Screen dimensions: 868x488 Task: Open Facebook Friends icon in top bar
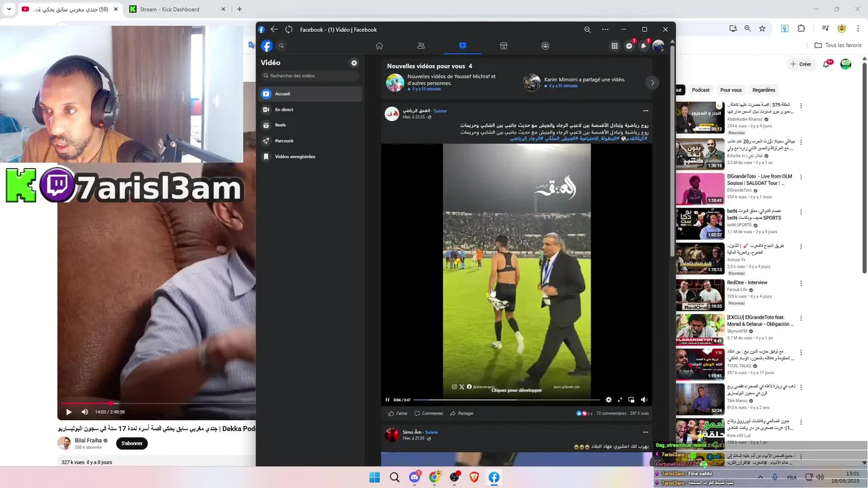coord(421,45)
